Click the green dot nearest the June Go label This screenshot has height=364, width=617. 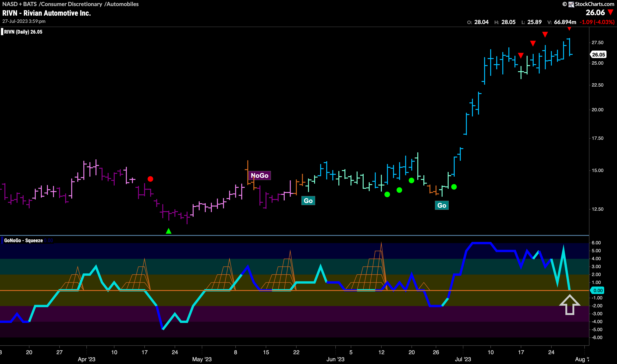[454, 187]
